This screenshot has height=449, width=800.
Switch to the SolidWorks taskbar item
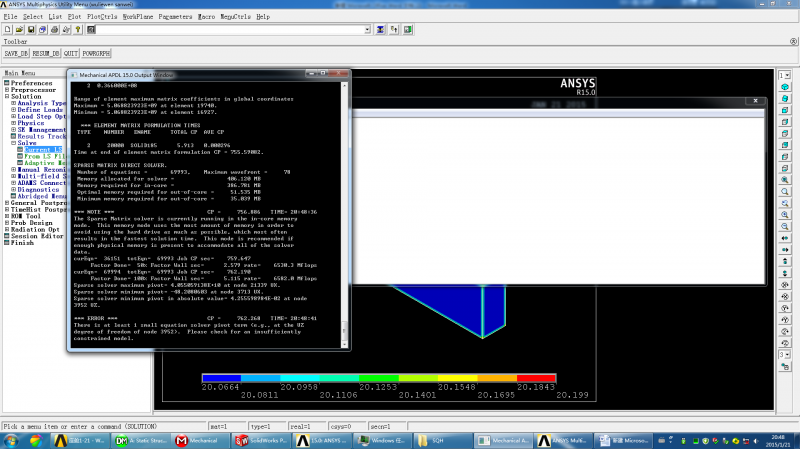click(261, 440)
